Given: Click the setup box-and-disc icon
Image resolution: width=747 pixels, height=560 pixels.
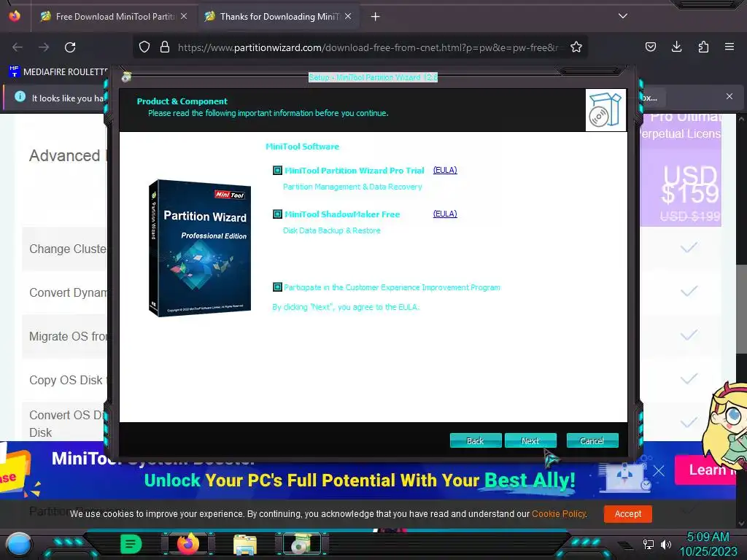Looking at the screenshot, I should click(605, 110).
